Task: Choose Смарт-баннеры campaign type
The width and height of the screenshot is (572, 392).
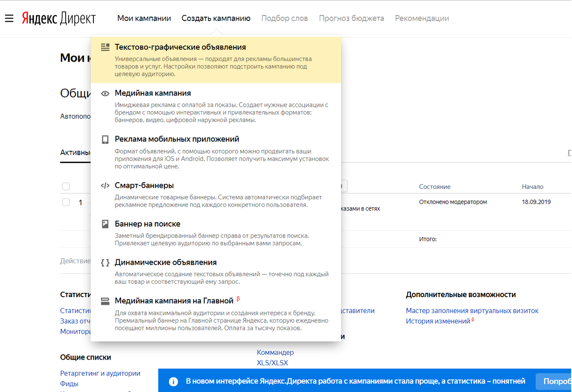Action: coord(216,195)
